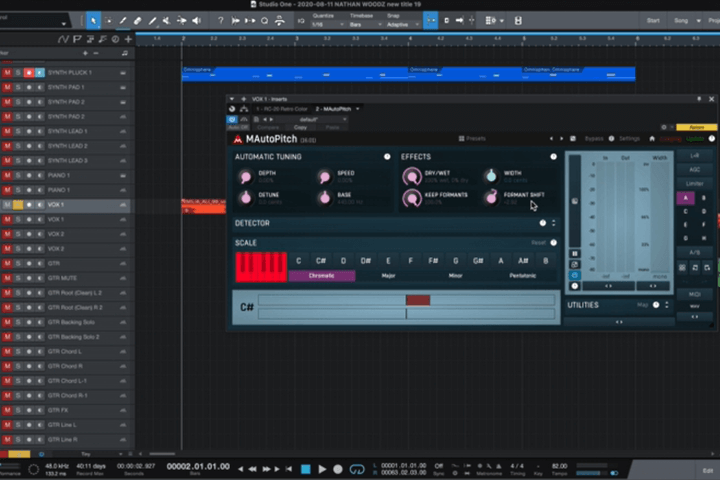Solo the SYNTH PAD 1 track
The image size is (720, 480).
[18, 87]
